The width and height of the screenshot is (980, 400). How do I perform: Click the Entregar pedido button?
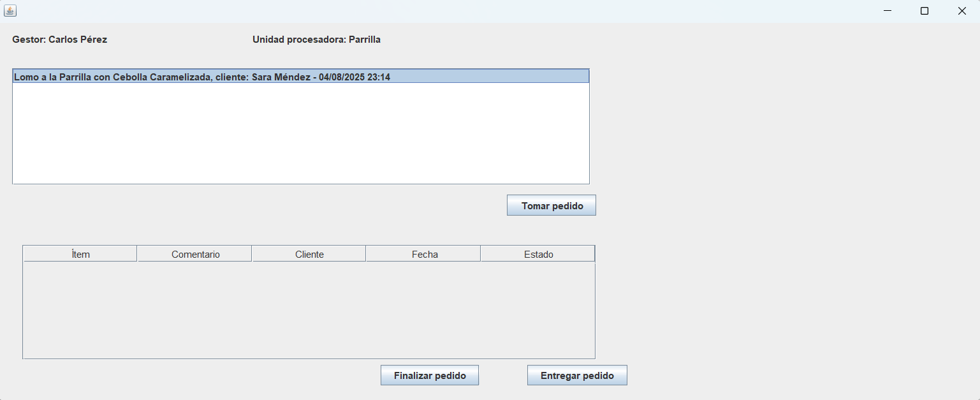[x=577, y=375]
